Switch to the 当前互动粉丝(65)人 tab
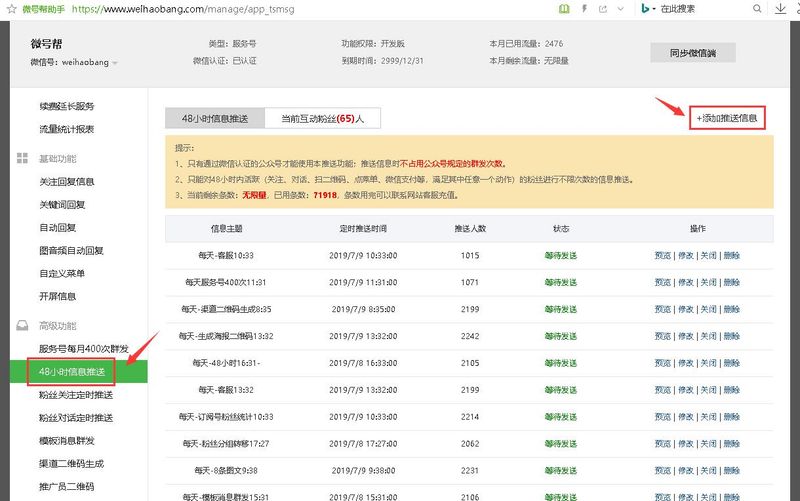This screenshot has width=800, height=501. click(x=322, y=118)
